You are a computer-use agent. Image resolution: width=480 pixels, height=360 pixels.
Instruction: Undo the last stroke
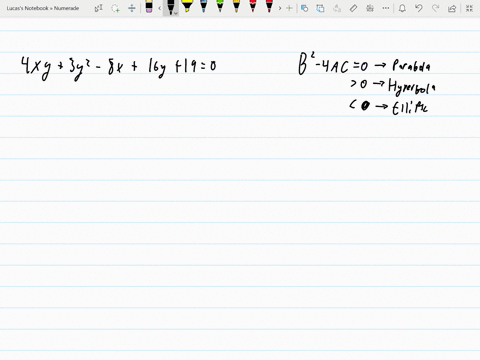tap(419, 8)
